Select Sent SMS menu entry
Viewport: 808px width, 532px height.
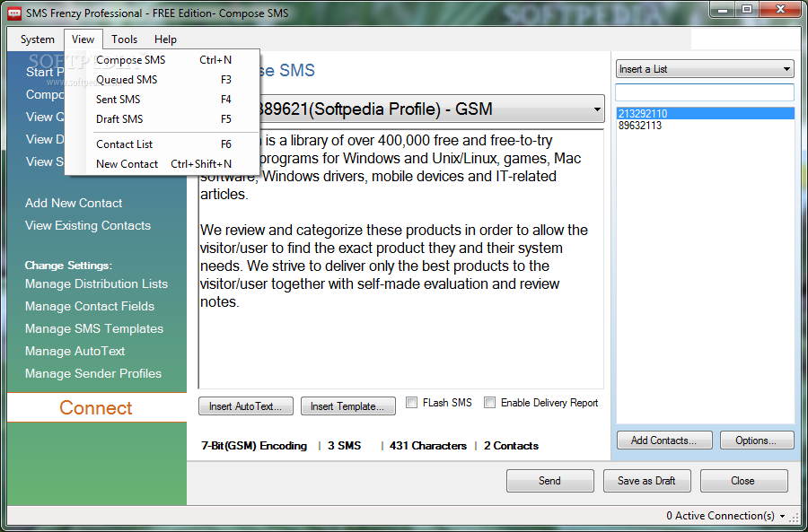tap(162, 100)
